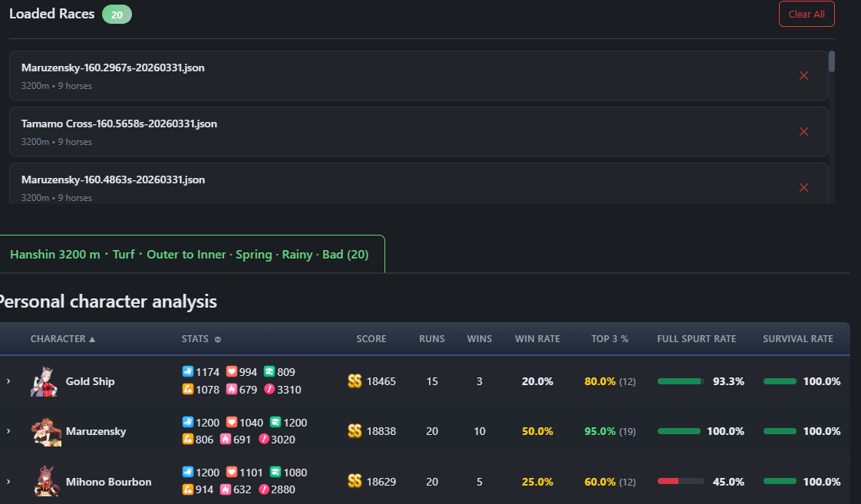Click Maruzensky's SS score rank icon
The image size is (861, 504).
click(x=355, y=431)
